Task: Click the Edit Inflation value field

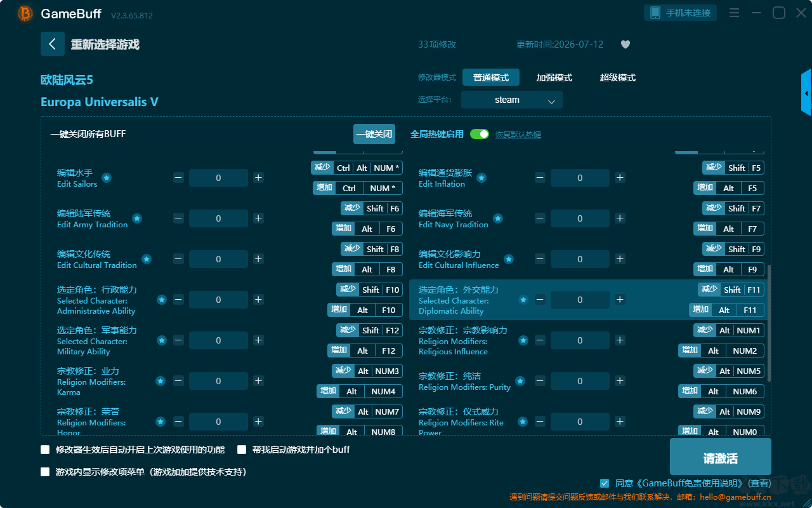Action: point(580,178)
